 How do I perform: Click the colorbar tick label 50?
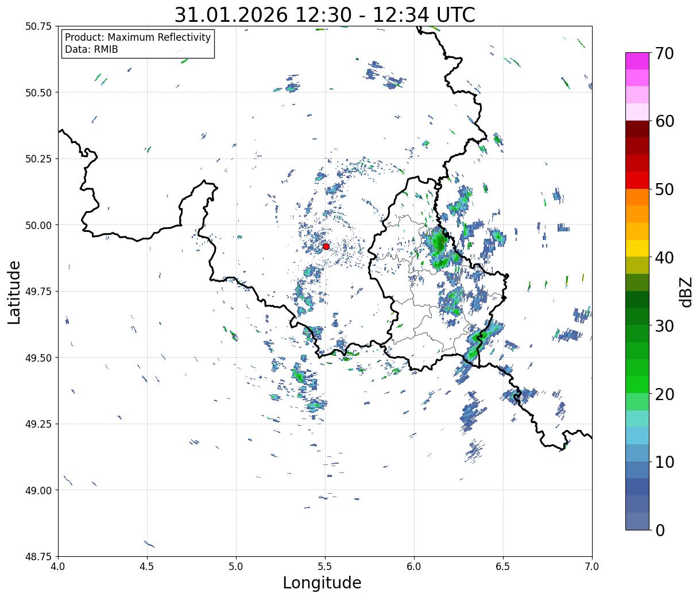tap(664, 189)
